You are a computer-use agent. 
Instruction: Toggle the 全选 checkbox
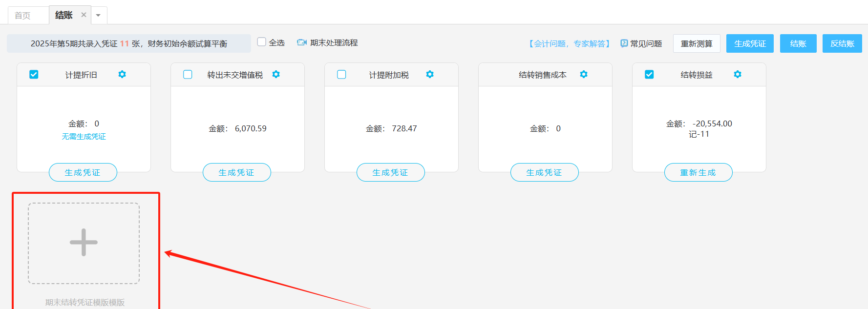pos(262,42)
